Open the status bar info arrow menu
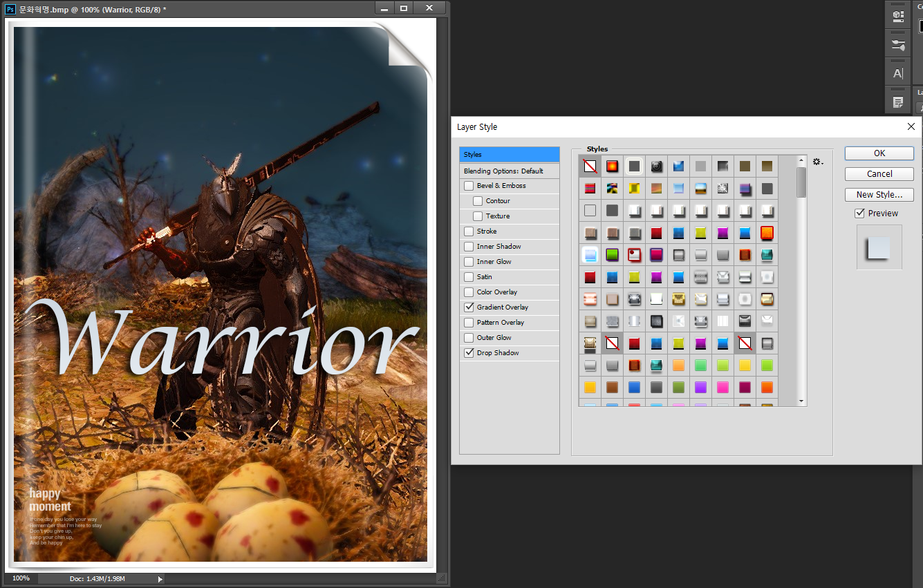923x588 pixels. click(x=160, y=579)
